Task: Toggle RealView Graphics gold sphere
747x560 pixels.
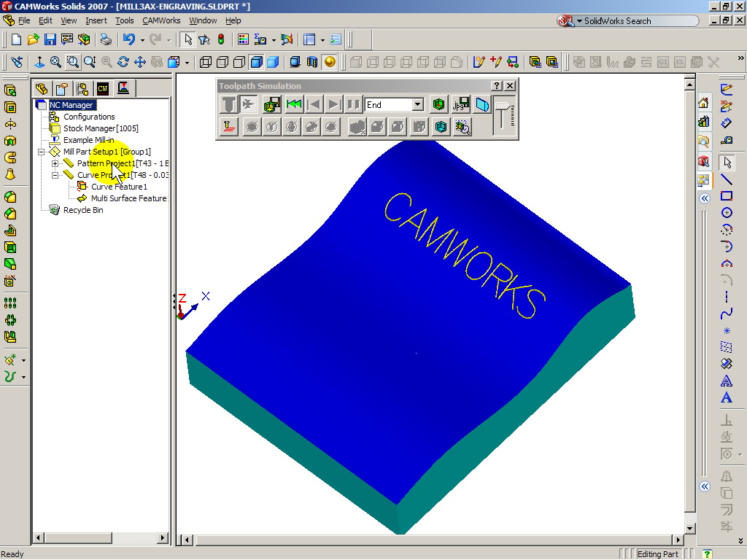Action: (x=329, y=62)
